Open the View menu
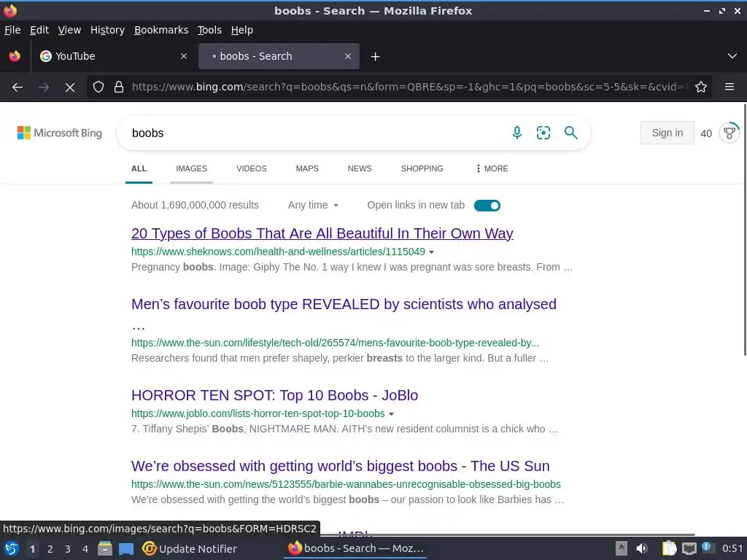747x560 pixels. 69,30
